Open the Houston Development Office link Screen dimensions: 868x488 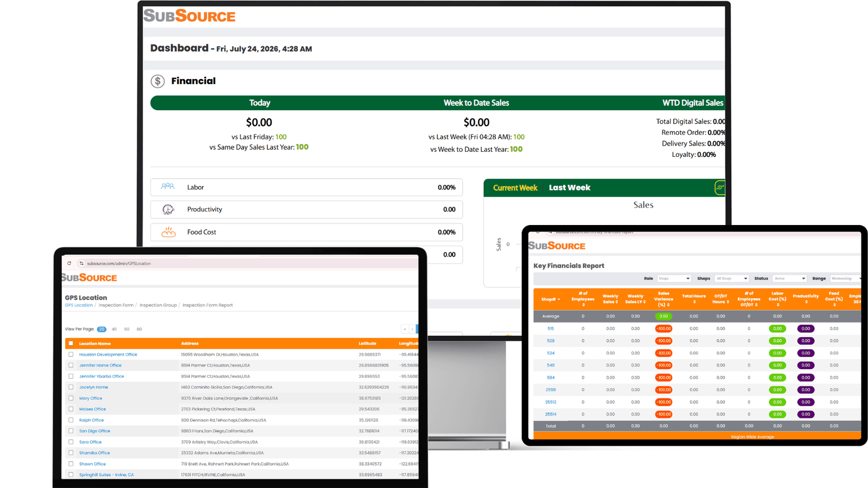108,355
